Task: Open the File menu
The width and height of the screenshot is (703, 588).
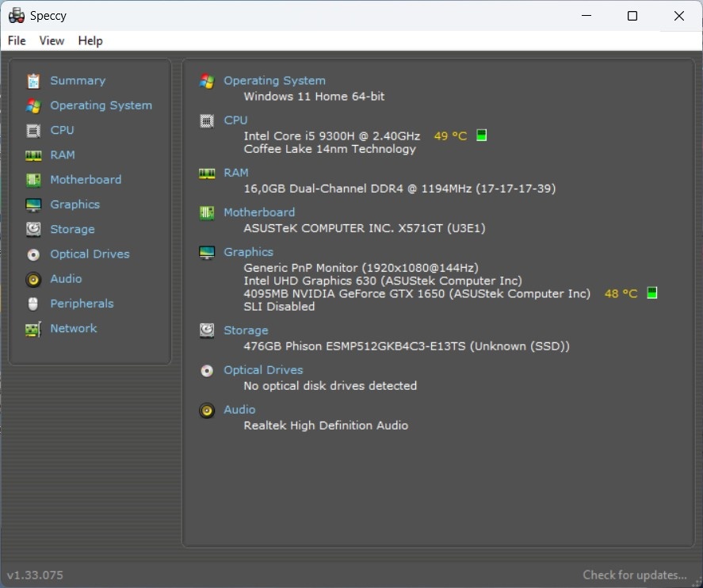Action: click(17, 40)
